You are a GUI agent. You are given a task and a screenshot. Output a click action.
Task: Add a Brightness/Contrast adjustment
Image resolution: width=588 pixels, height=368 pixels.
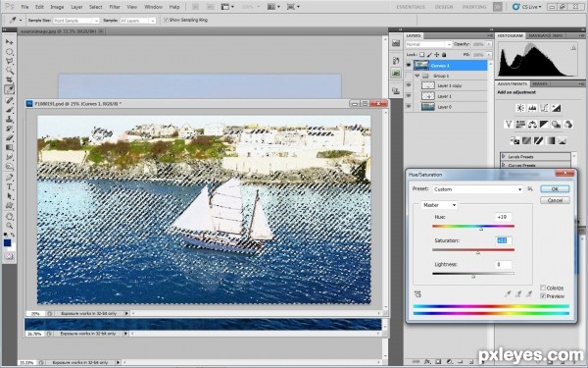point(520,108)
